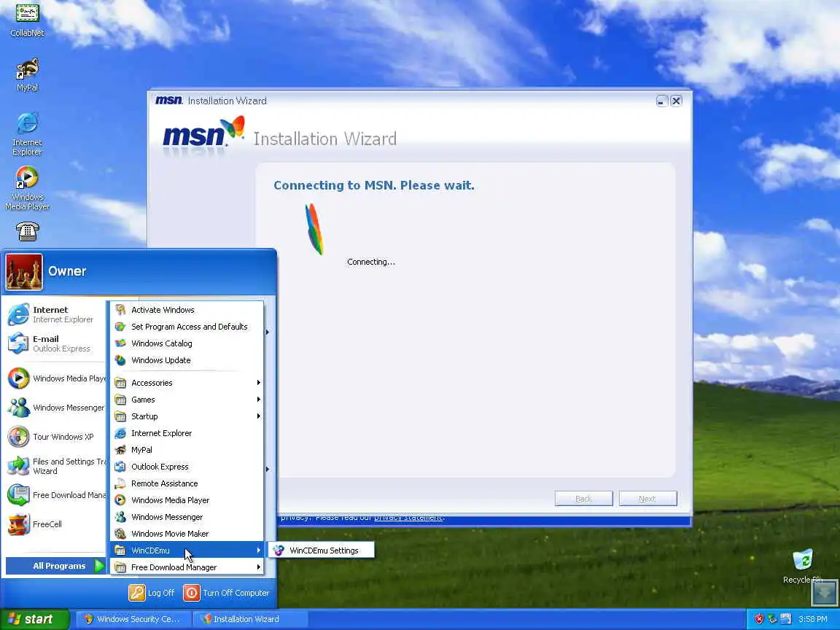The height and width of the screenshot is (630, 840).
Task: Start Tour Windows XP
Action: point(55,437)
